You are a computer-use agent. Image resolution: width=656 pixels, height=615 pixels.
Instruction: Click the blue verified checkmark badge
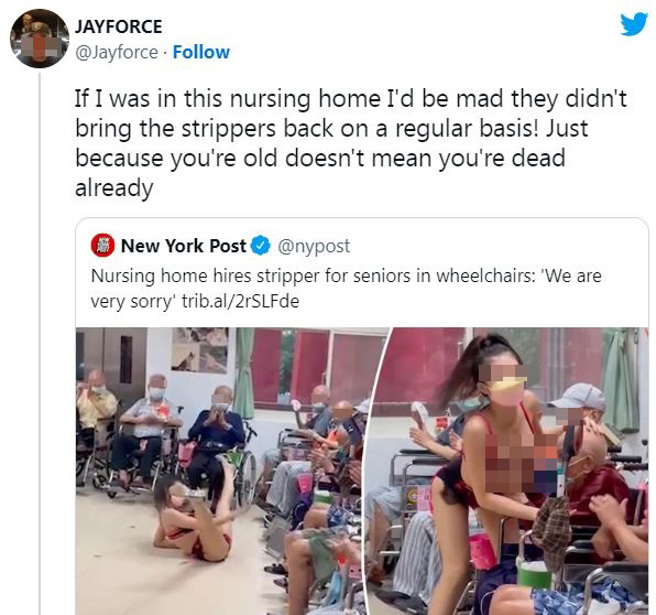point(260,246)
